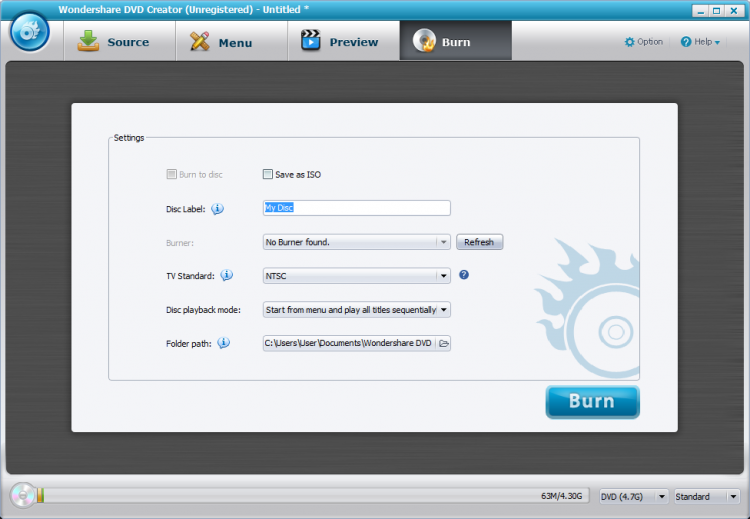Image resolution: width=750 pixels, height=519 pixels.
Task: Open the Help dropdown menu
Action: 700,42
